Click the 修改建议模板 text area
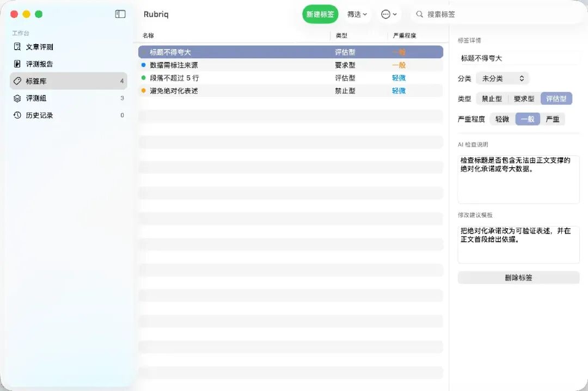The width and height of the screenshot is (588, 391). click(518, 245)
